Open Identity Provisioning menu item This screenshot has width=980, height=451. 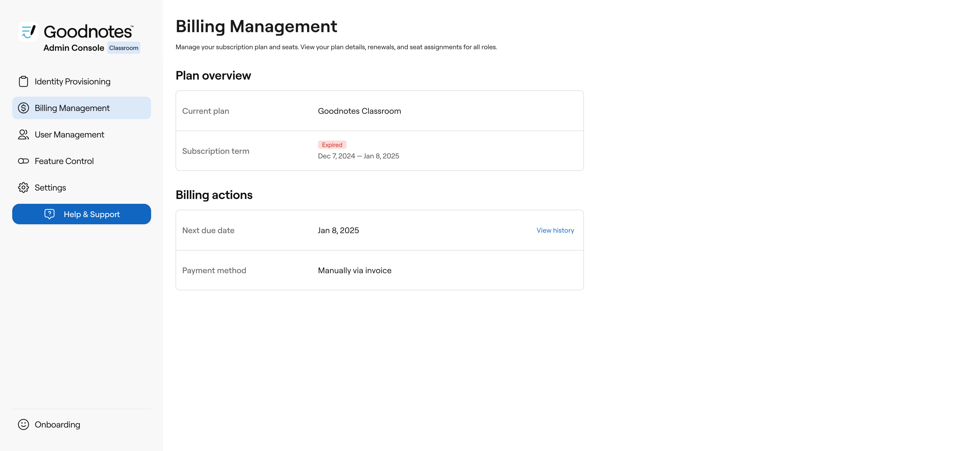coord(72,81)
